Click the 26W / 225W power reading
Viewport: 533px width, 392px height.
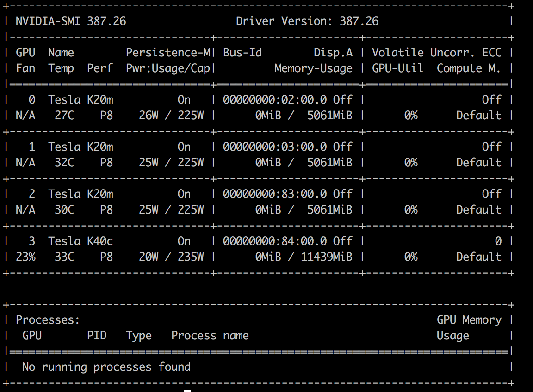click(171, 116)
